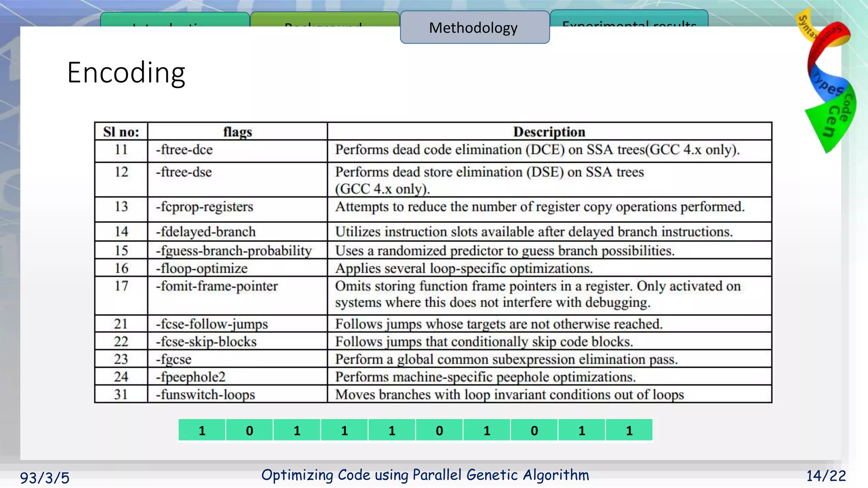Click the last green bit cell

[629, 430]
